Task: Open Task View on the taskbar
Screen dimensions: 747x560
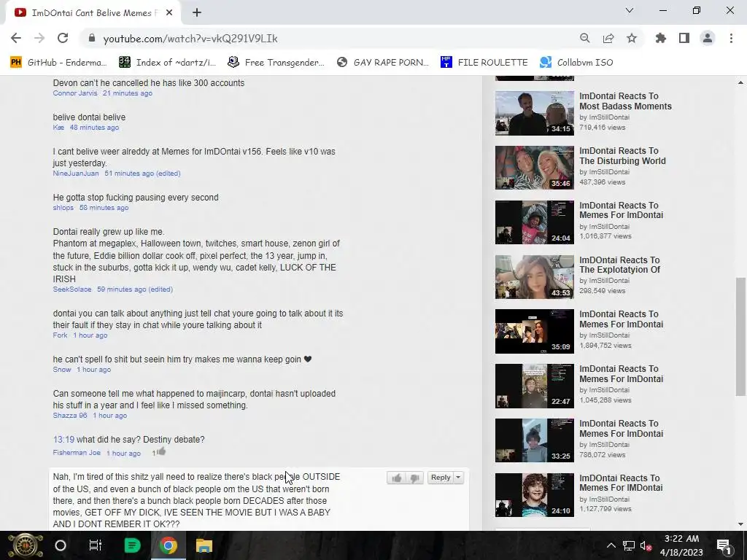Action: click(x=96, y=545)
